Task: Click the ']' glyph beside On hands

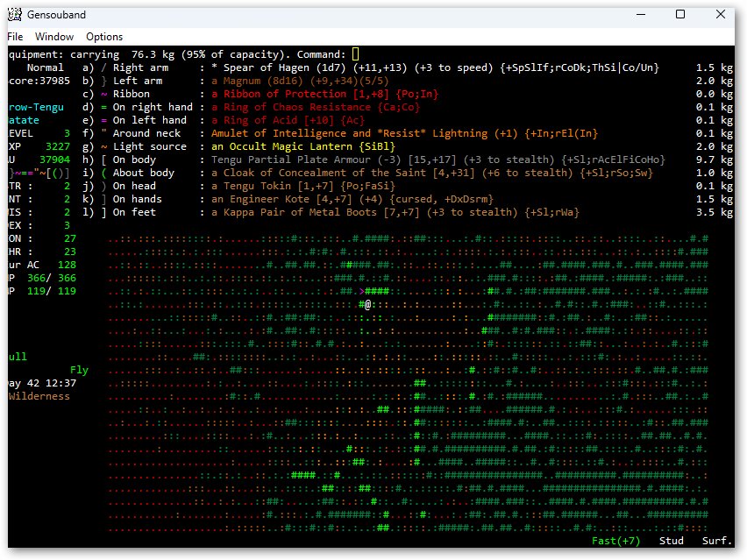Action: [103, 199]
